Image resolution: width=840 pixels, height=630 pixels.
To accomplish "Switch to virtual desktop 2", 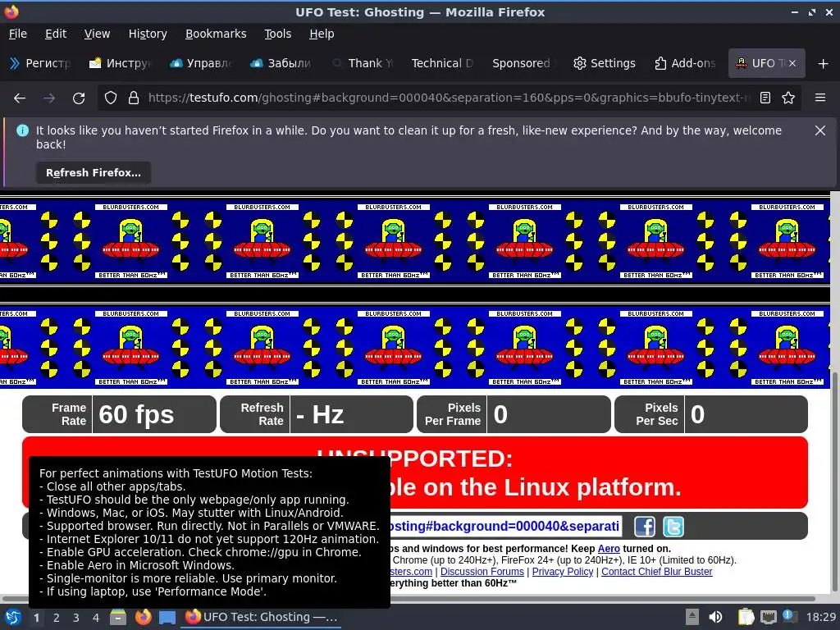I will (x=57, y=618).
